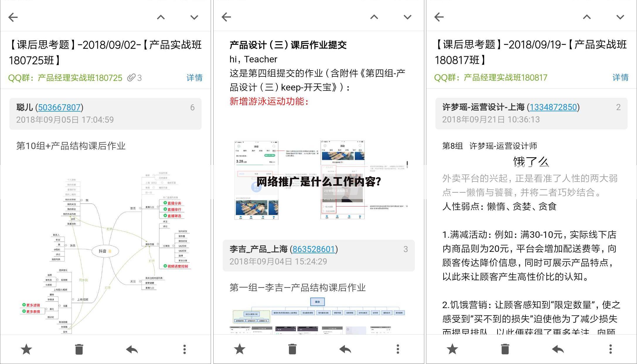Star the email on right screen
637x364 pixels.
452,349
